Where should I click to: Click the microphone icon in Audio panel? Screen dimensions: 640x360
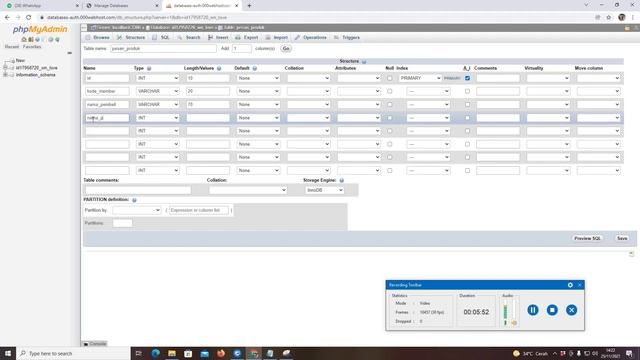505,323
